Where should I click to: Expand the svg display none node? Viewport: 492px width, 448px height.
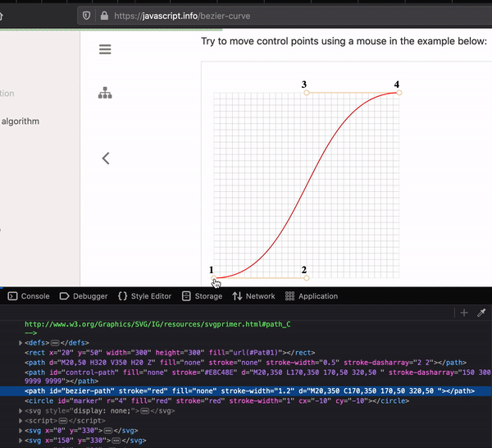tap(20, 410)
